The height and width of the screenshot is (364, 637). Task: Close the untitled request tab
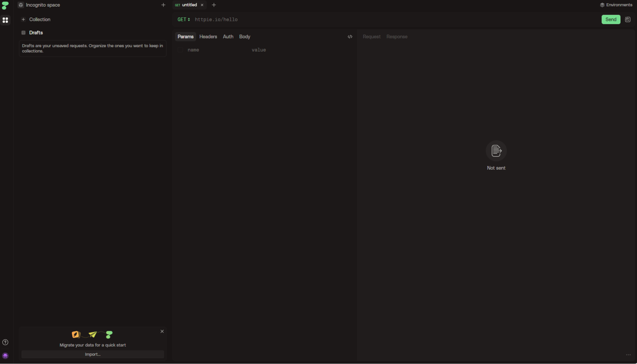202,5
